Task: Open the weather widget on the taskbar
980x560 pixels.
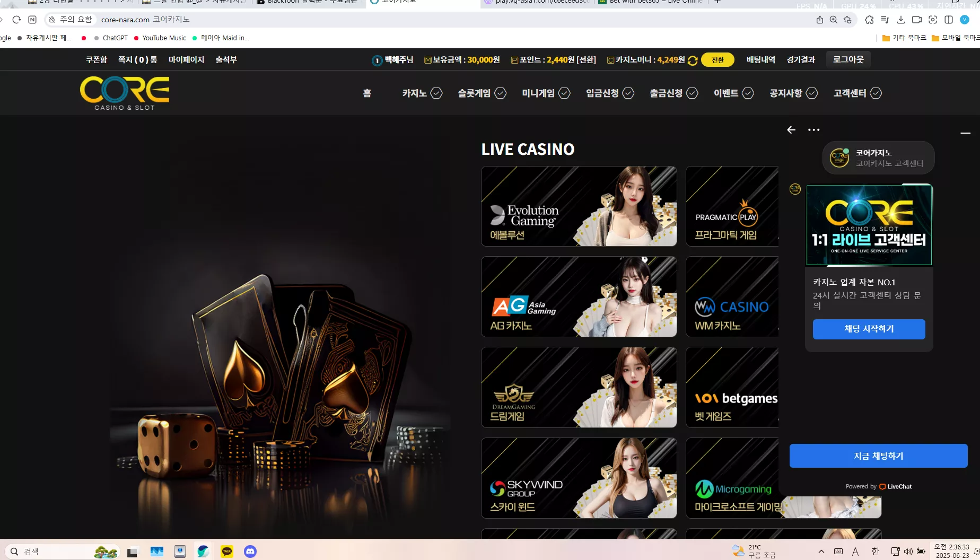Action: coord(754,552)
